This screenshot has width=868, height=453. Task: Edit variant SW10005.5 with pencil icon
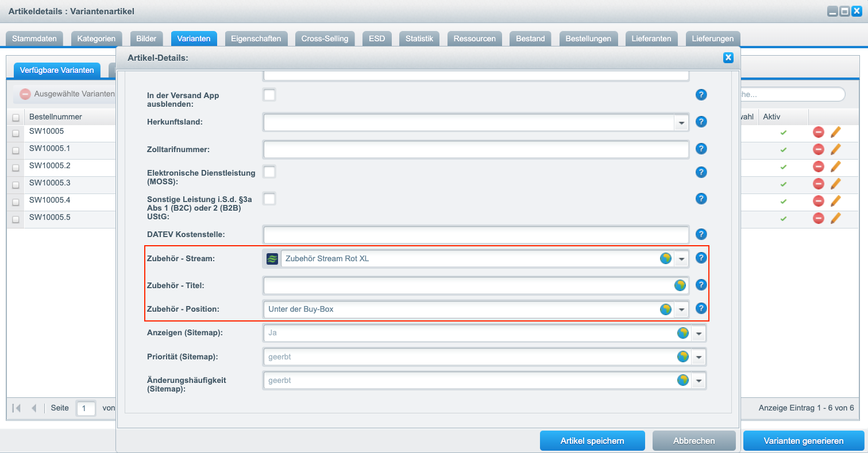(835, 218)
